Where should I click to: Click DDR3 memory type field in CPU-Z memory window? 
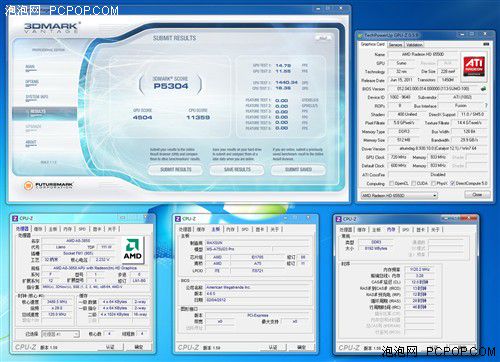376,242
